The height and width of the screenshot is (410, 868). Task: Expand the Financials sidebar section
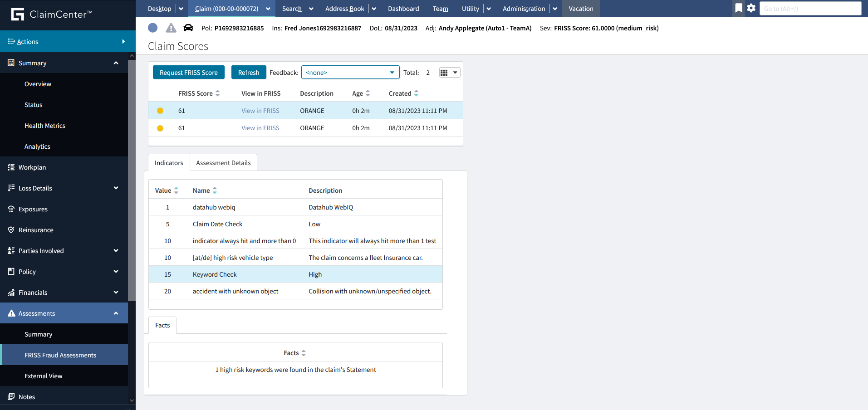click(x=116, y=293)
